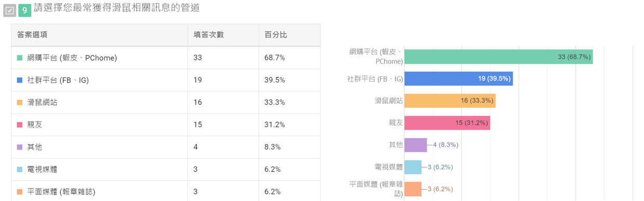Click the blue swatch beside 社群平台 row
This screenshot has width=644, height=201.
tap(20, 80)
